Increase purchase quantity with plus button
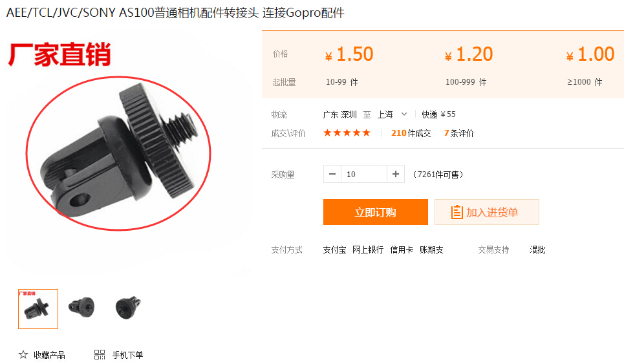The image size is (624, 364). 396,175
